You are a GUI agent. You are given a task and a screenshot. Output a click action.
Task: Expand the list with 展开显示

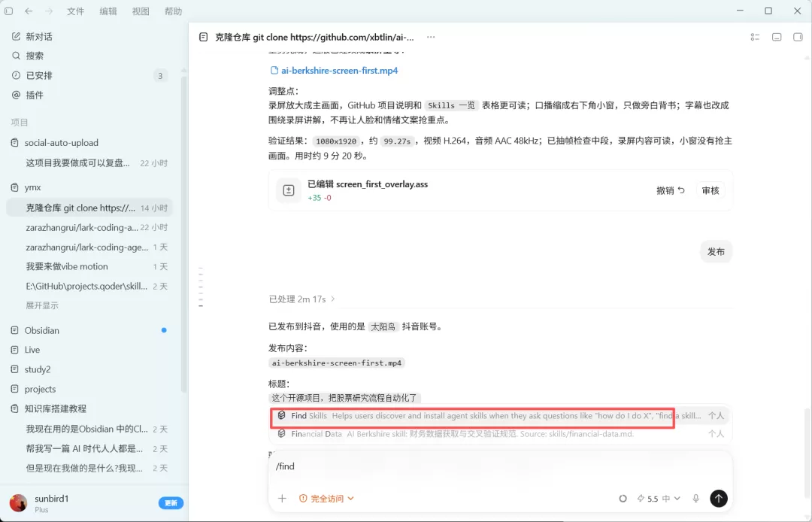(42, 305)
